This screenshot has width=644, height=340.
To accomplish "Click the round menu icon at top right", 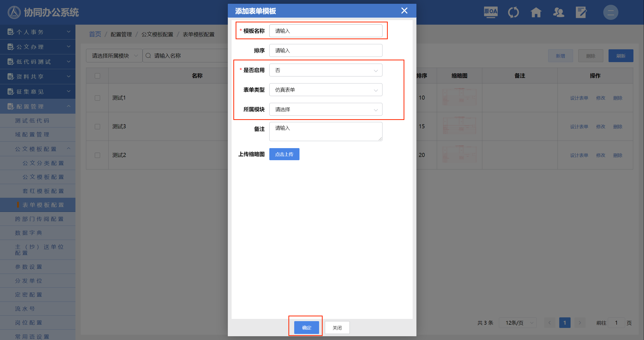I will coord(611,12).
